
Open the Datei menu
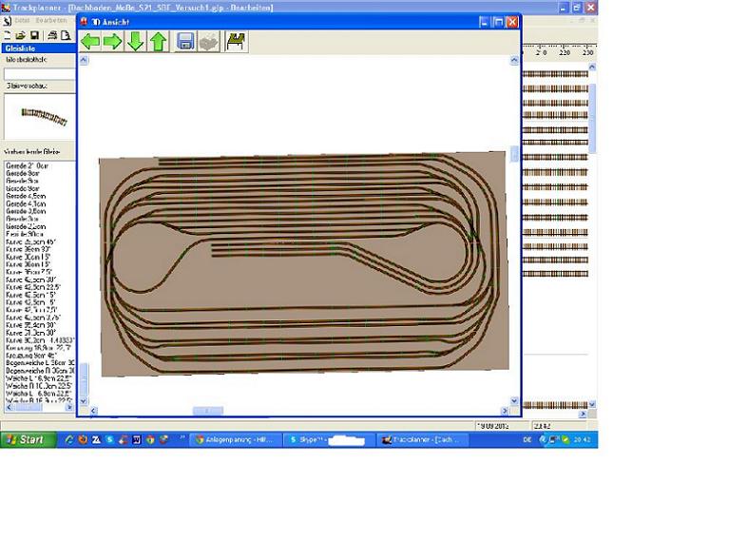tap(23, 20)
